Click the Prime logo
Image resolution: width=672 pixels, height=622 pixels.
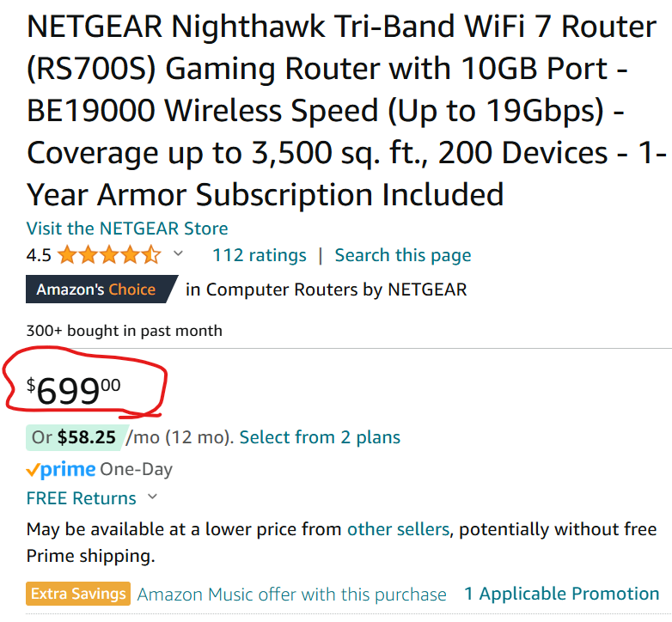pos(61,469)
